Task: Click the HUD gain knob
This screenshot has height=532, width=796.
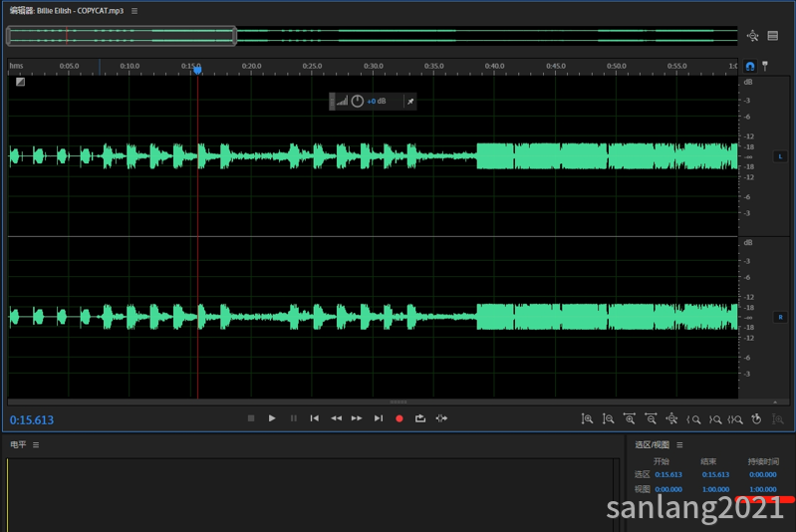Action: pyautogui.click(x=358, y=101)
